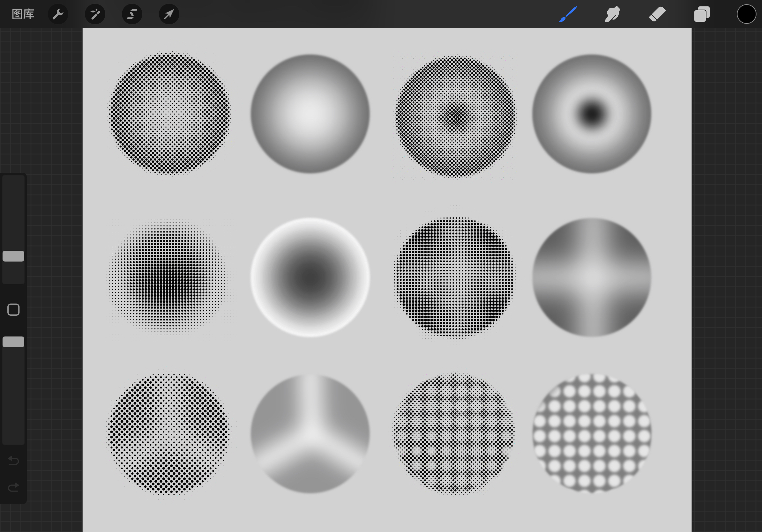Open the Adjustments magic wand menu

(x=95, y=14)
